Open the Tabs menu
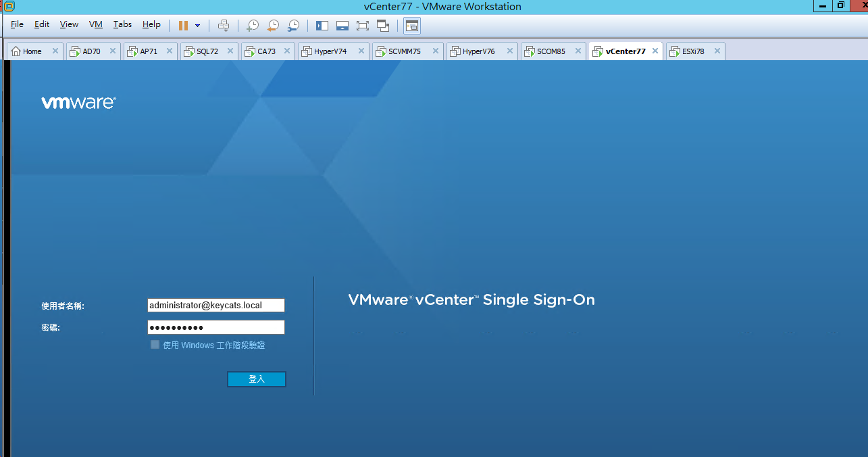The image size is (868, 457). 122,24
